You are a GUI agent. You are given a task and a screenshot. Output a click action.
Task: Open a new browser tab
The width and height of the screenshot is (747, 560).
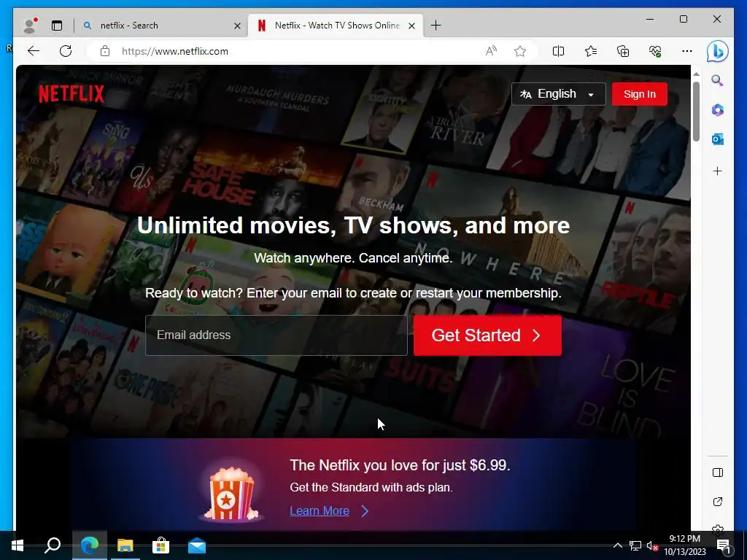[x=436, y=26]
